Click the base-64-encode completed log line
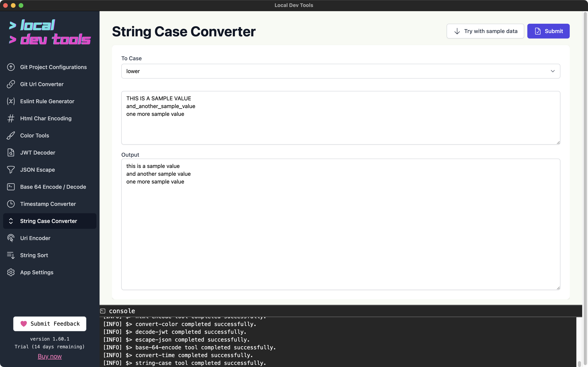This screenshot has height=367, width=588. (x=189, y=347)
